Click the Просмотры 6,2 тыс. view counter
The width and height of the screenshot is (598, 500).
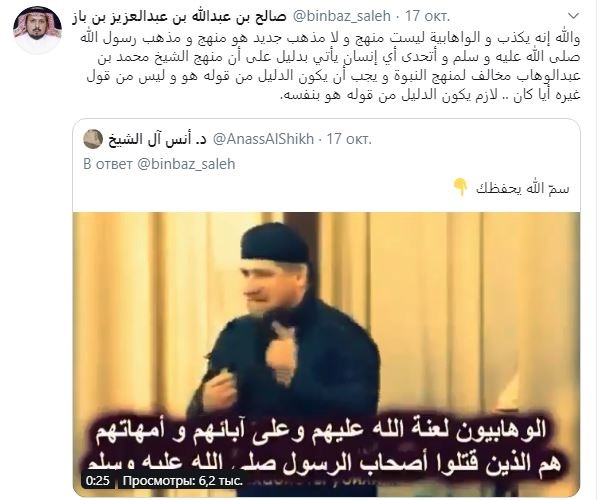point(183,481)
